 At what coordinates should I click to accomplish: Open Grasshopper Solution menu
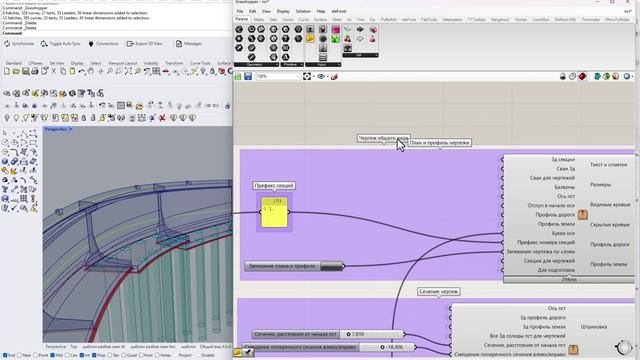tap(303, 11)
